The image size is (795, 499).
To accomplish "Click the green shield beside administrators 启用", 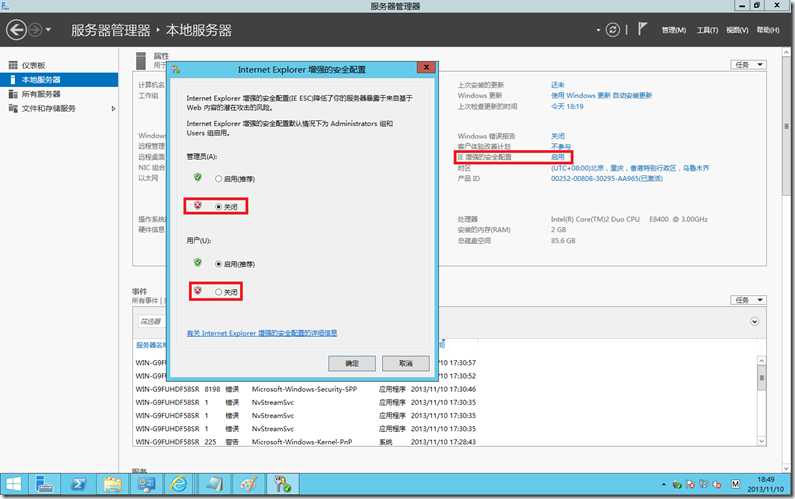I will 198,177.
